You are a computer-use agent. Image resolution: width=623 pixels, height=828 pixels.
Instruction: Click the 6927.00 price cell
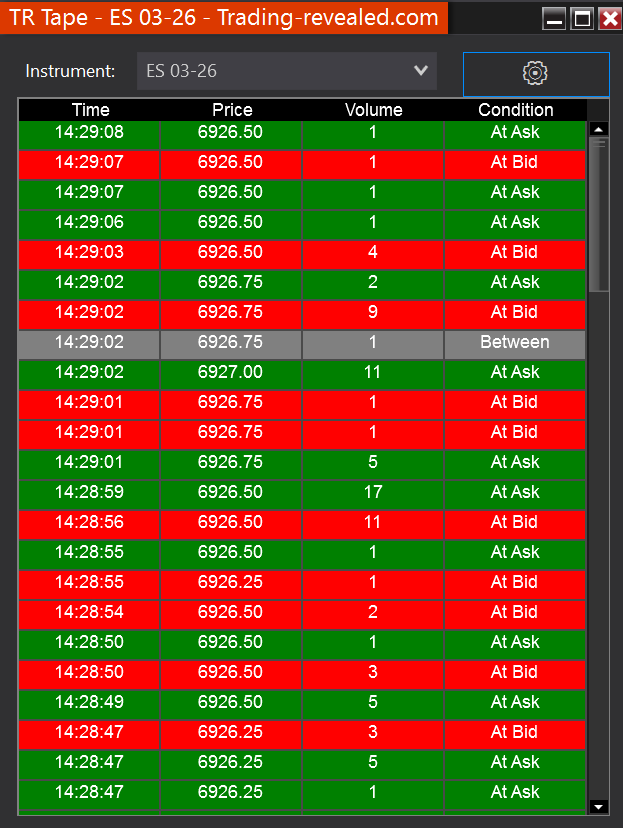[x=231, y=372]
